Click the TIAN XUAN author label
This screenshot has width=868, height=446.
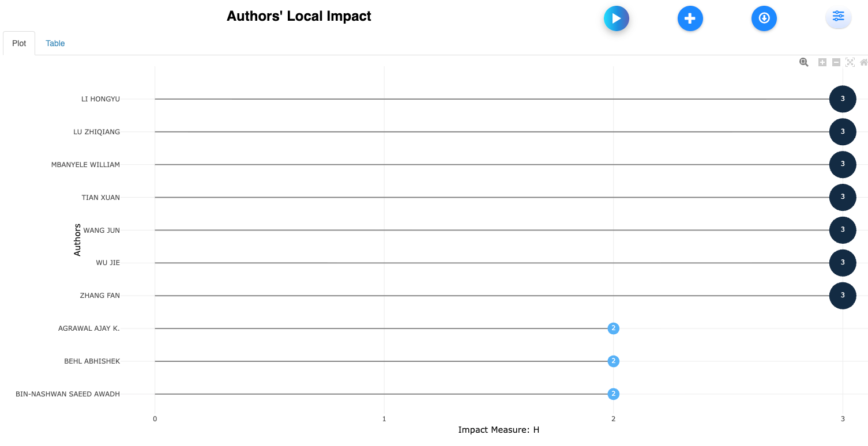101,198
